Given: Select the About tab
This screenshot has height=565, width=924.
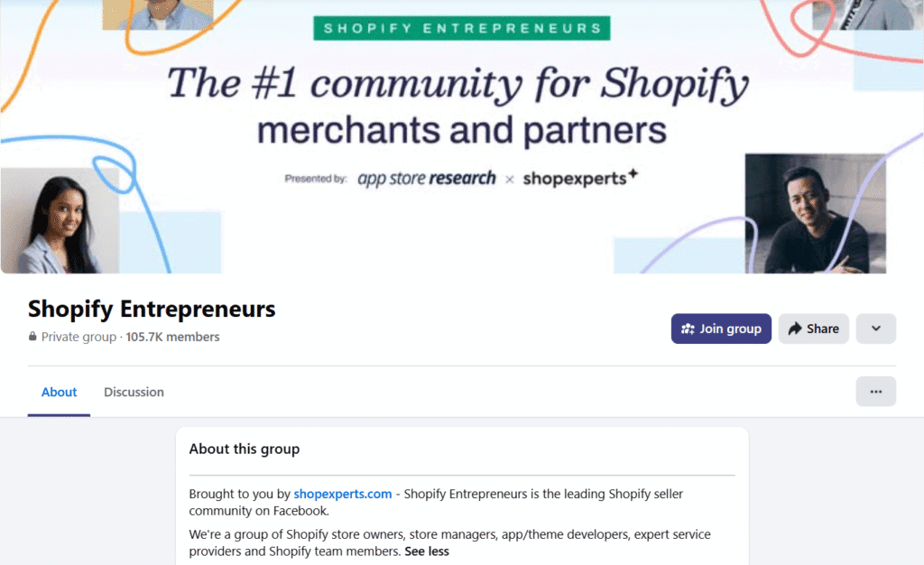Looking at the screenshot, I should [x=59, y=392].
